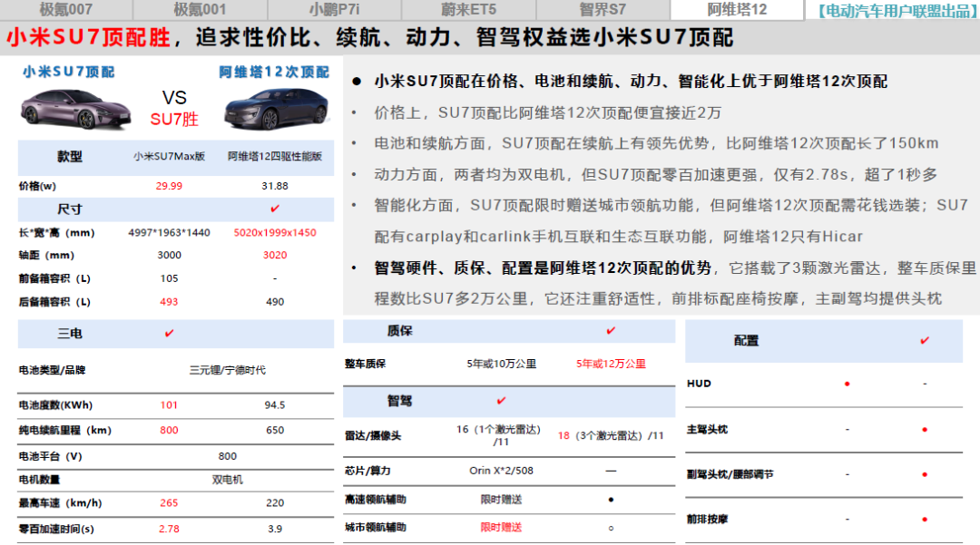The height and width of the screenshot is (545, 980).
Task: Click the red dot in 主驾头枕 row
Action: [x=925, y=430]
